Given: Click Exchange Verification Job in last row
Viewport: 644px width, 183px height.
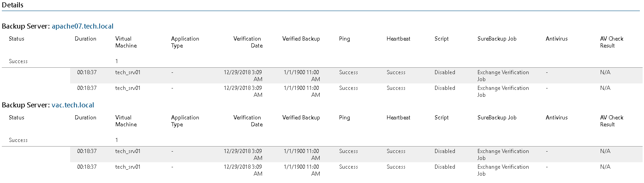Looking at the screenshot, I should click(503, 170).
